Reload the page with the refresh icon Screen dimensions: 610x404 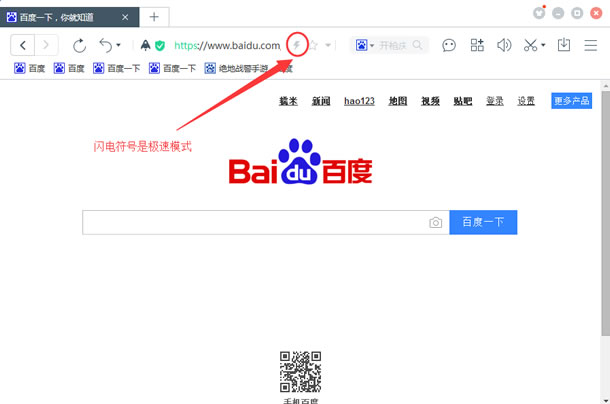pos(79,46)
